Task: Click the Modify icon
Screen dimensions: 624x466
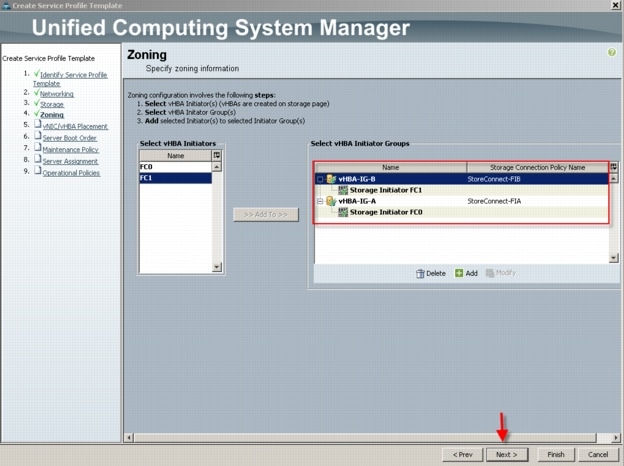Action: tap(490, 273)
